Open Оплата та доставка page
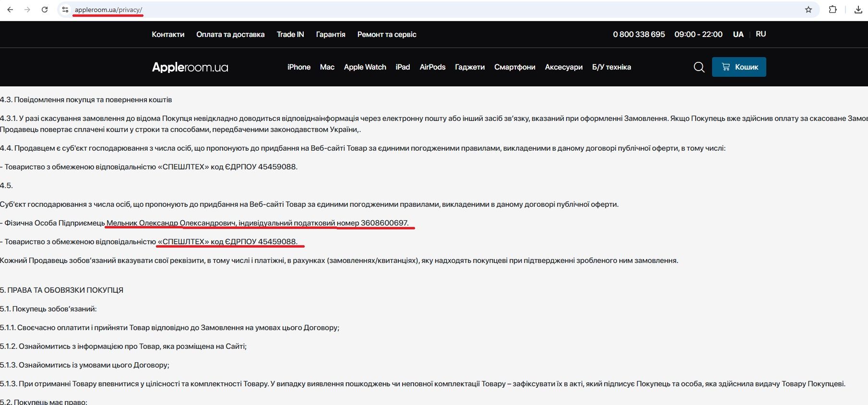The image size is (868, 405). click(x=230, y=35)
